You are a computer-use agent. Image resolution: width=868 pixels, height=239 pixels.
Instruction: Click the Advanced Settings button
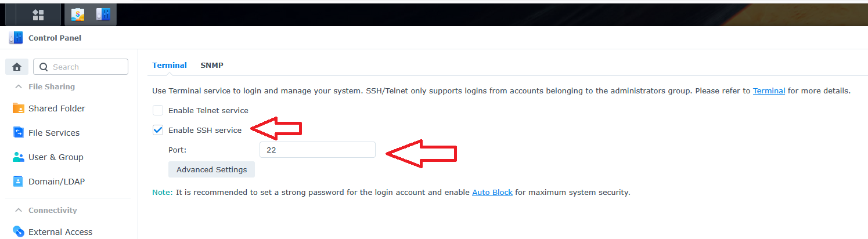(x=211, y=170)
